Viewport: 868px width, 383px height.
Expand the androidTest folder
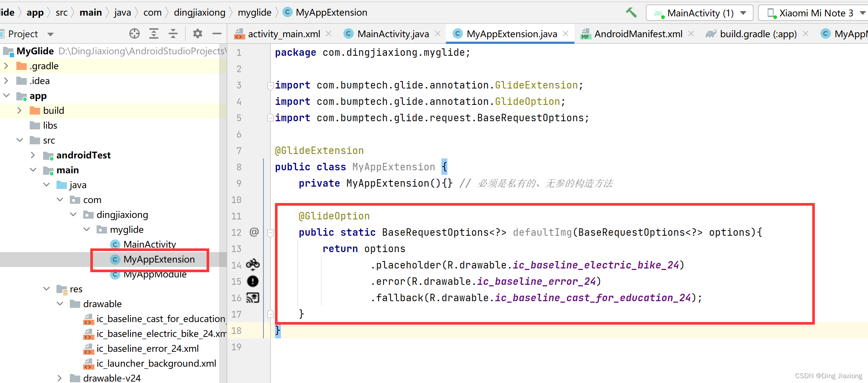pyautogui.click(x=33, y=155)
